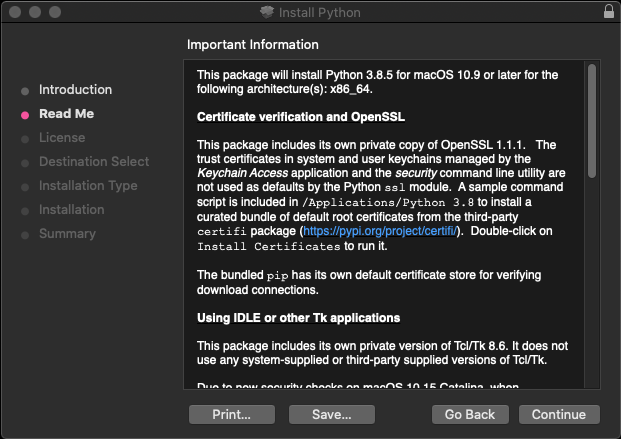
Task: Click the Install Certificates monospace text
Action: [x=269, y=246]
